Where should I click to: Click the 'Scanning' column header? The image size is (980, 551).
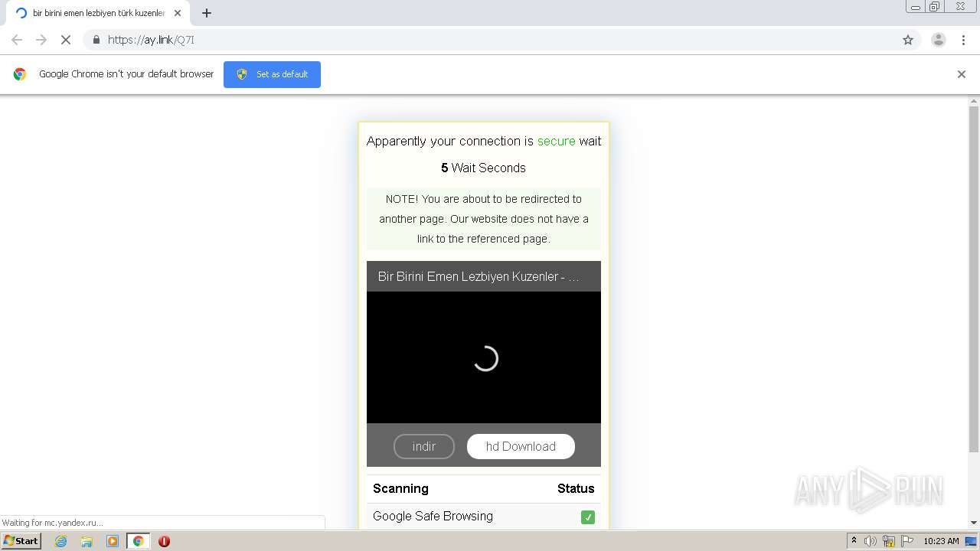400,488
